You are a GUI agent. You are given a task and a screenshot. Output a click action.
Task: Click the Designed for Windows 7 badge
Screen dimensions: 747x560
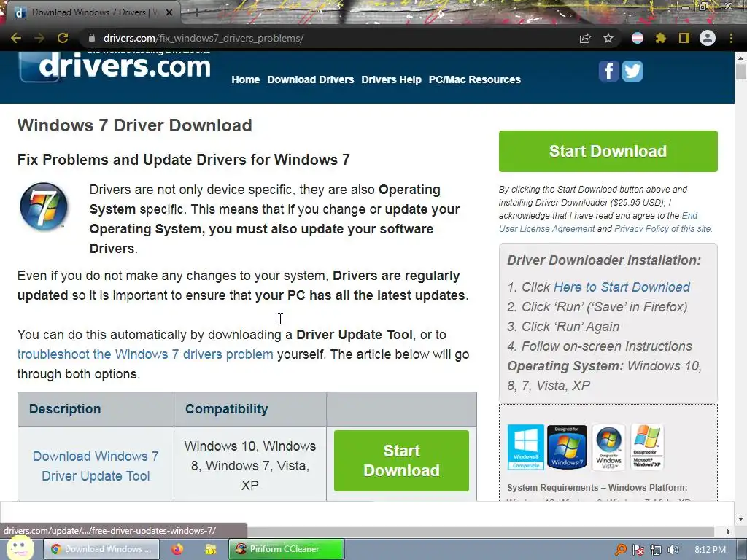pos(567,447)
